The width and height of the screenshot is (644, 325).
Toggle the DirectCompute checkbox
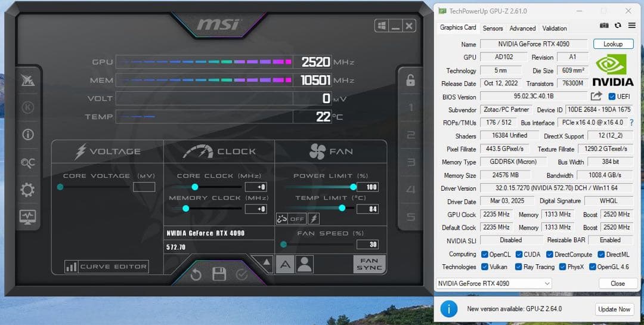click(550, 254)
